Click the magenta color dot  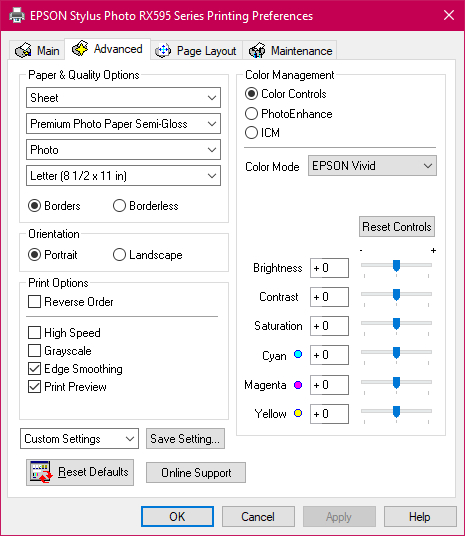298,385
